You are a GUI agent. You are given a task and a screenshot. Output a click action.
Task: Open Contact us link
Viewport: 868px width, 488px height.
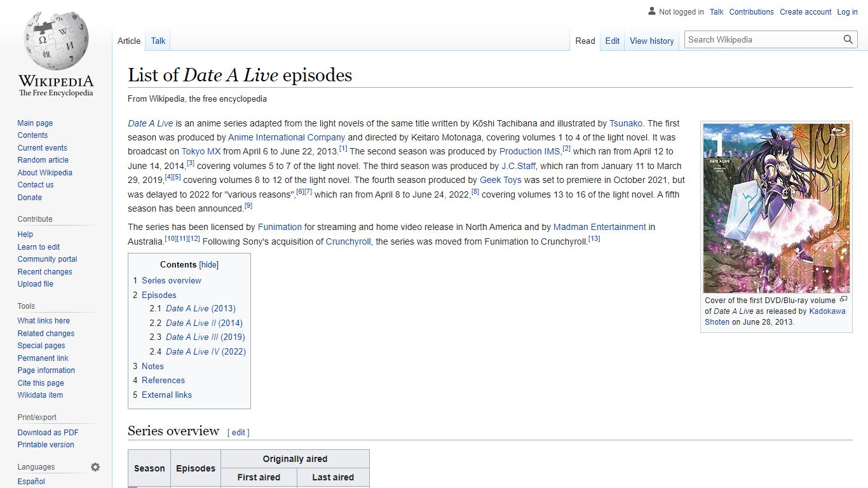click(36, 185)
